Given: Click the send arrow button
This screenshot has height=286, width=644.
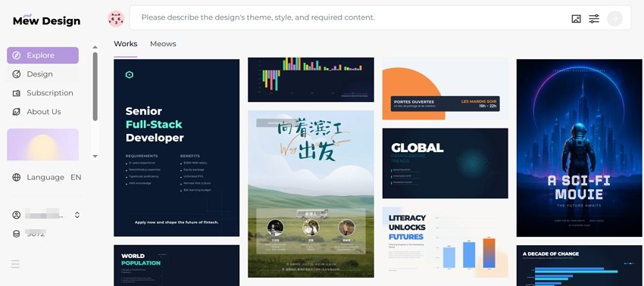Looking at the screenshot, I should pyautogui.click(x=615, y=18).
